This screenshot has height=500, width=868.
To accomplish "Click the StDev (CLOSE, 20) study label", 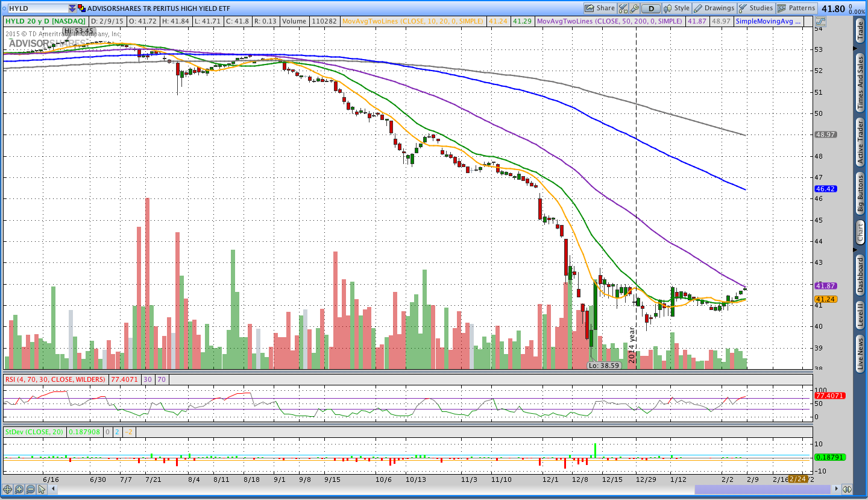I will pos(36,432).
